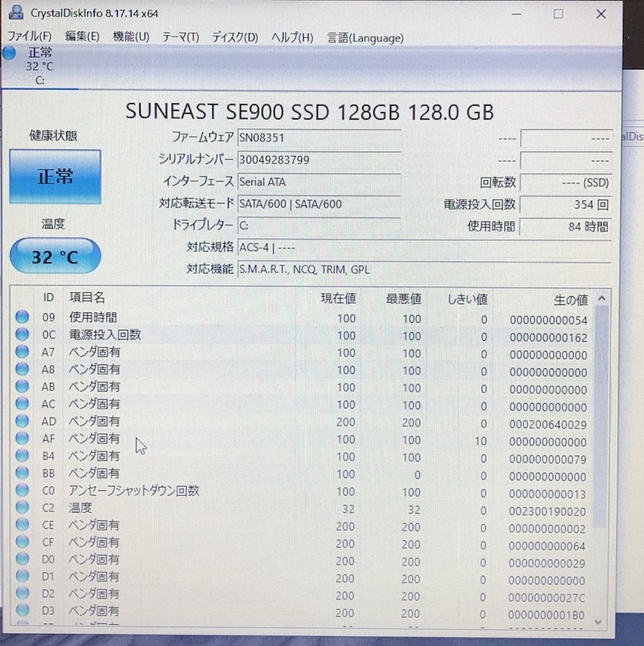Click the ファームウェア field SN08351
The height and width of the screenshot is (646, 644).
[319, 137]
